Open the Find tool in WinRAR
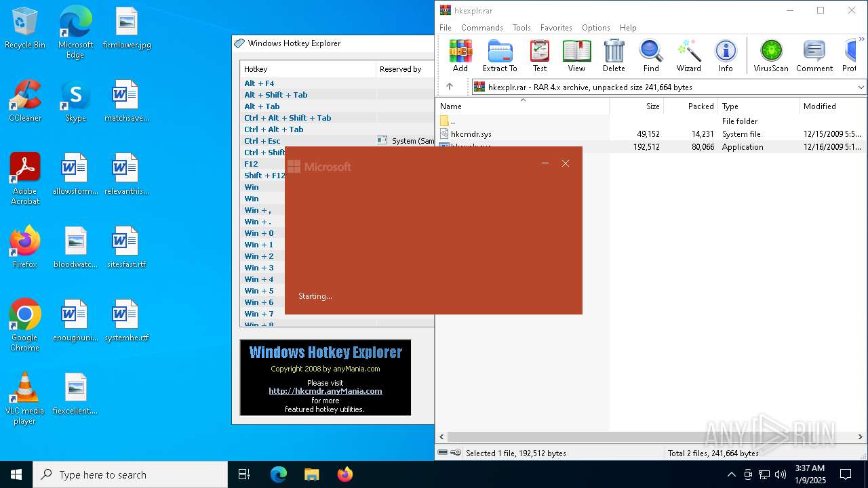 pyautogui.click(x=651, y=56)
